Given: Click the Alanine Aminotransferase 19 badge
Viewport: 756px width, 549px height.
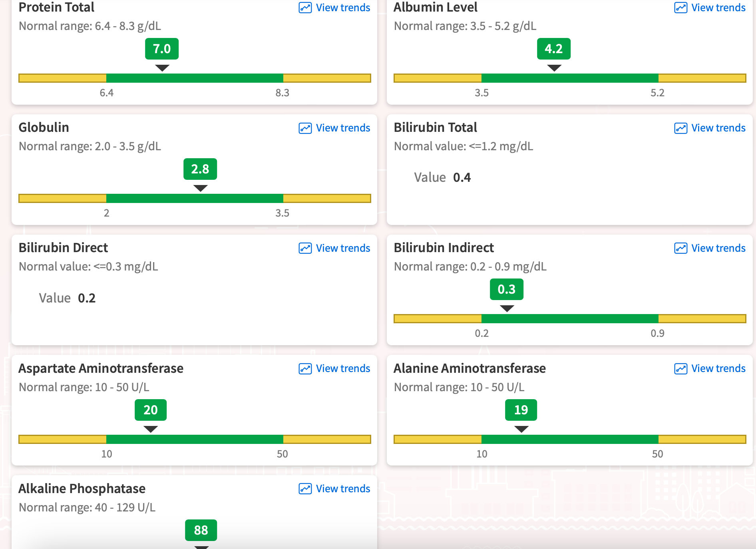Looking at the screenshot, I should click(x=521, y=410).
